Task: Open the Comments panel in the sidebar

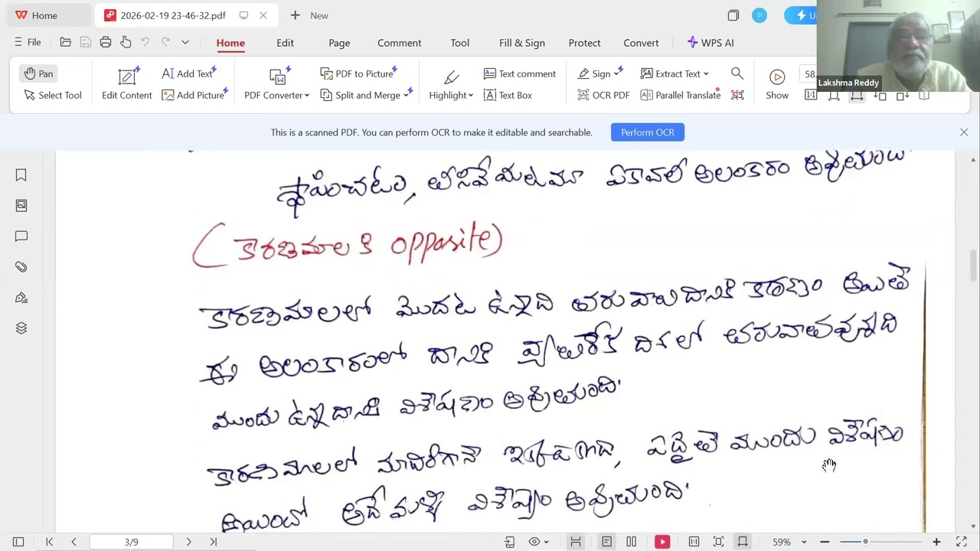Action: pyautogui.click(x=21, y=236)
